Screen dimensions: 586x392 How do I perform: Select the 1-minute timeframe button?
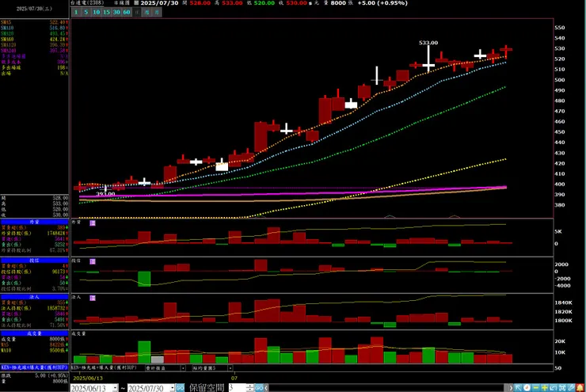tap(76, 13)
